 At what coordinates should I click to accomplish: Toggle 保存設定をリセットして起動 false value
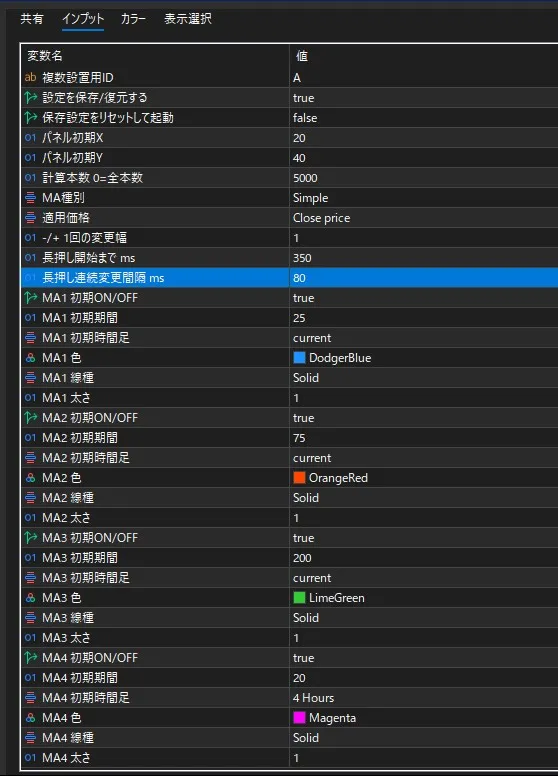pyautogui.click(x=423, y=118)
